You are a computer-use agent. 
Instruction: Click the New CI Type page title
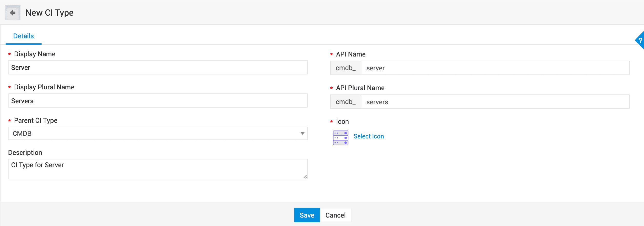click(x=49, y=13)
